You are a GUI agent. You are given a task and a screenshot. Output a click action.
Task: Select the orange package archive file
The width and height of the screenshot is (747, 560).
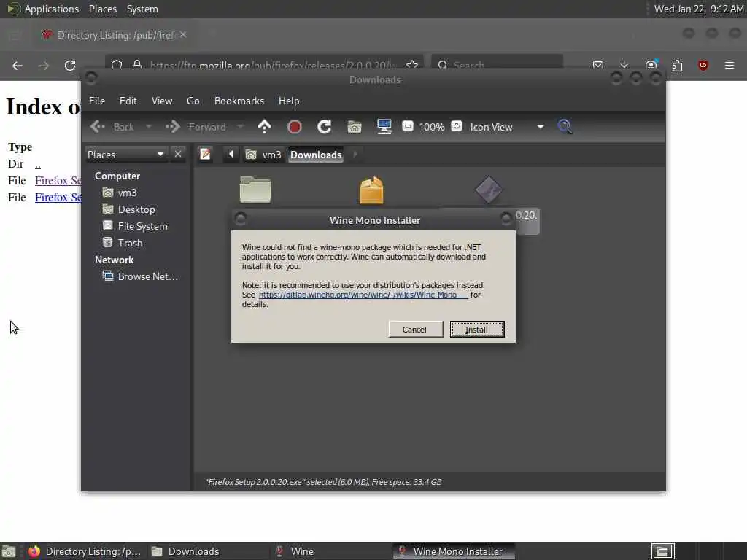371,190
